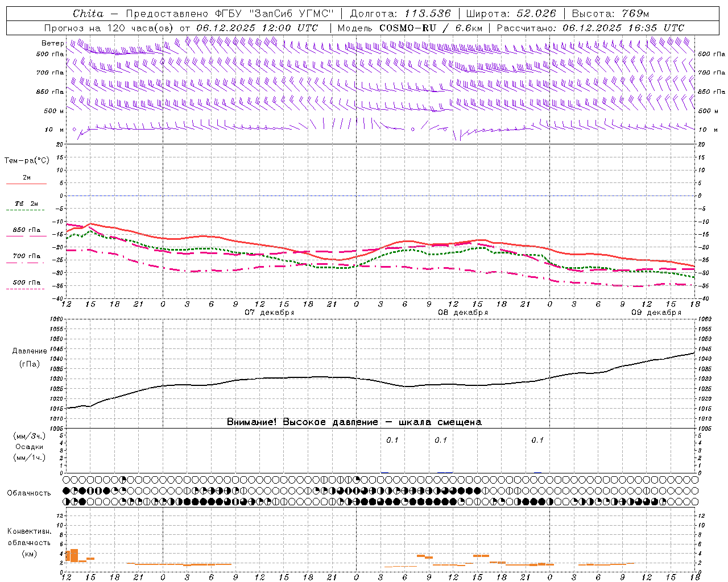Click the date label "08 декабря"
The height and width of the screenshot is (582, 728).
coord(463,313)
